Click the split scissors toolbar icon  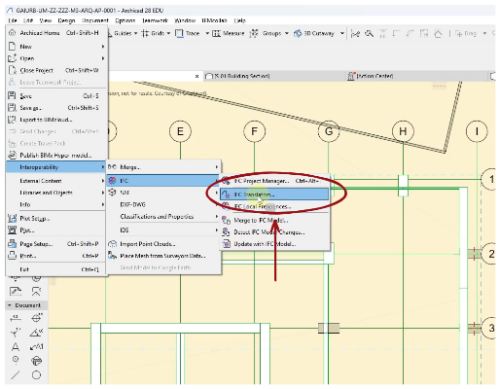(x=355, y=33)
